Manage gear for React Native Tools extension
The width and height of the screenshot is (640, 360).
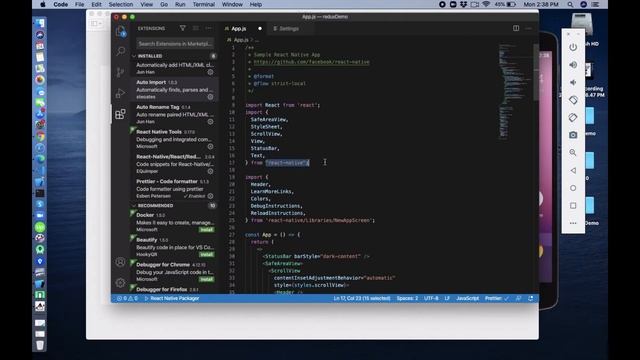210,146
